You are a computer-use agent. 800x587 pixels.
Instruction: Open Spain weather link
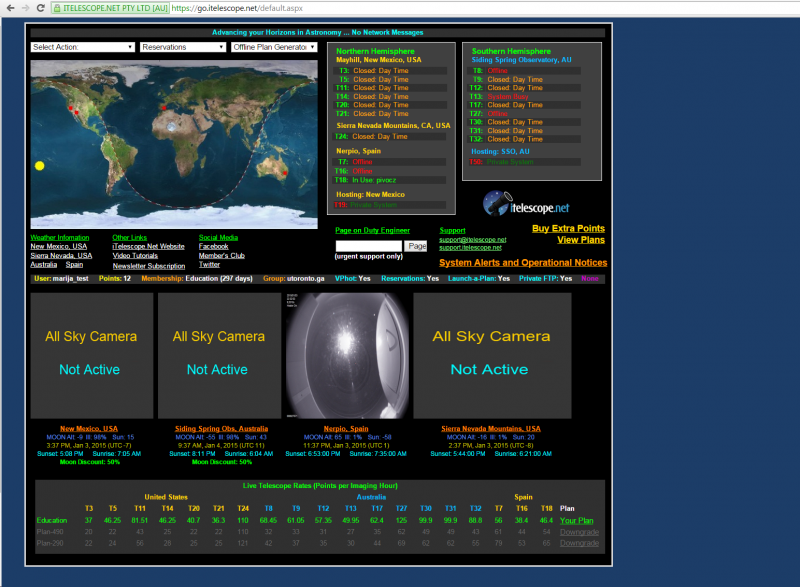(74, 264)
